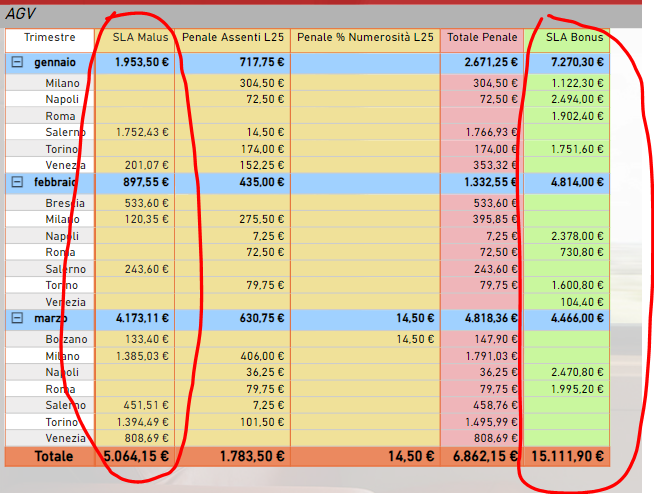This screenshot has height=494, width=654.
Task: Click the Penale % Numerosità L25 header
Action: click(365, 37)
